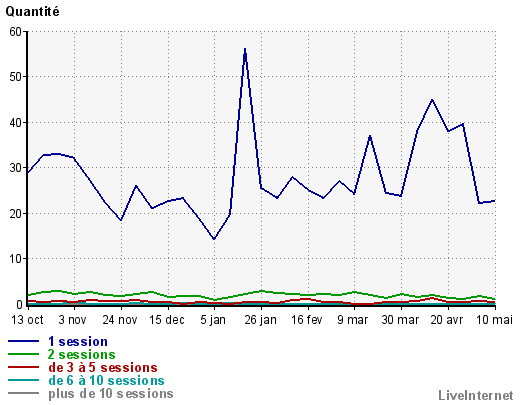Click the teal 'de 6 à 10 sessions' line
This screenshot has height=405, width=520.
[23, 380]
